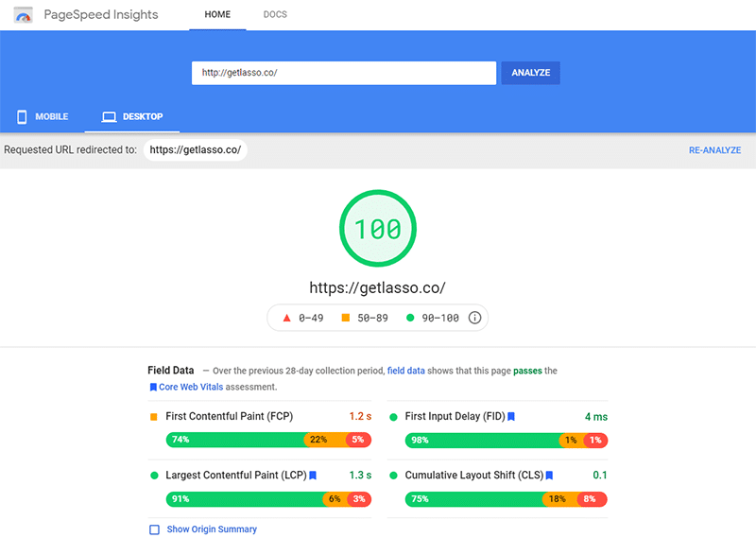Click the FID distribution bar

pos(507,441)
